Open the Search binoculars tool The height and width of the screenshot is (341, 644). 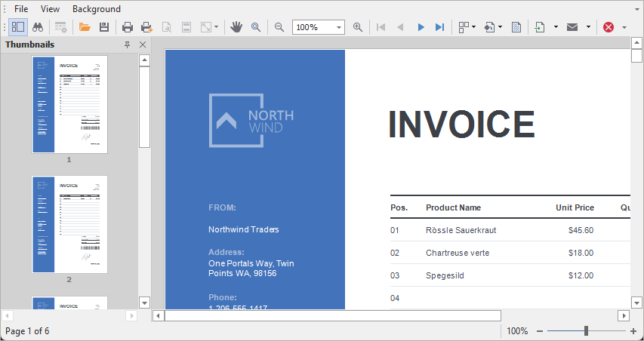pos(39,27)
